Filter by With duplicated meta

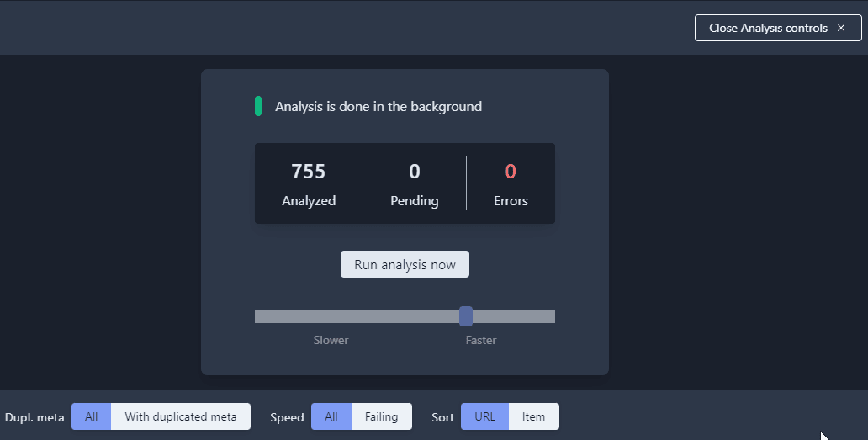click(x=181, y=416)
